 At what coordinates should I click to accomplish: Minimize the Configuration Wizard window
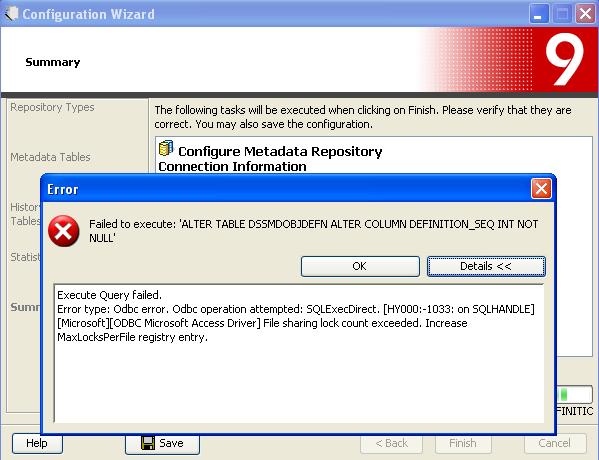(x=539, y=14)
